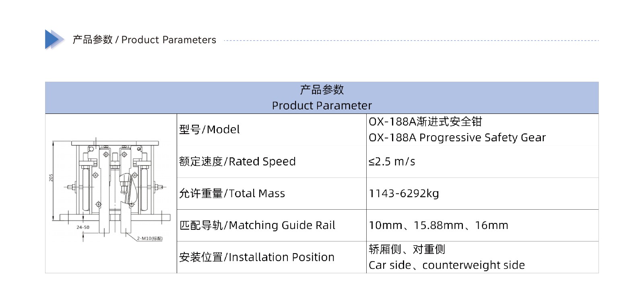Select the Model label cell
Image resolution: width=644 pixels, height=297 pixels.
tap(272, 130)
